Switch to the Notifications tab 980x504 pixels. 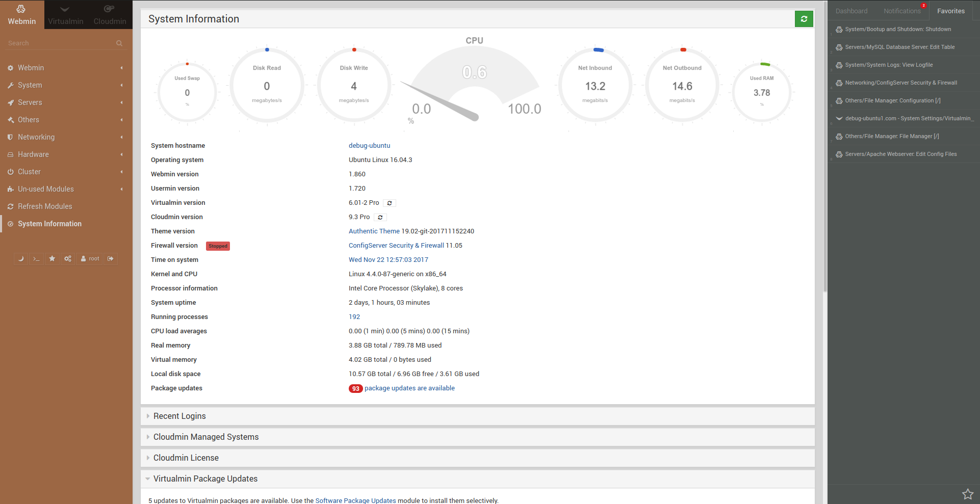tap(902, 11)
